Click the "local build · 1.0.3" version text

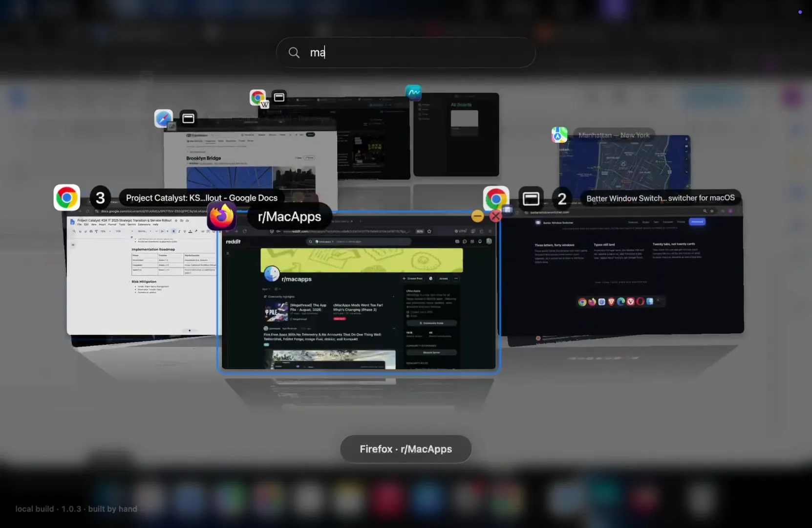[76, 509]
